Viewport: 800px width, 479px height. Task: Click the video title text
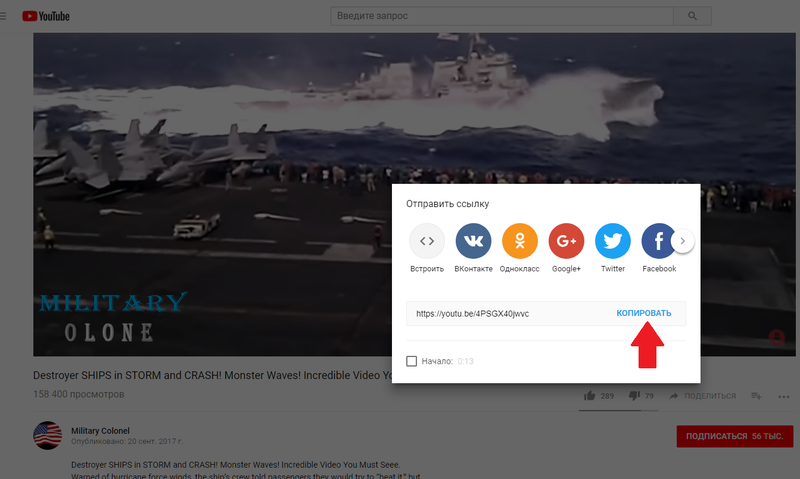[x=212, y=375]
